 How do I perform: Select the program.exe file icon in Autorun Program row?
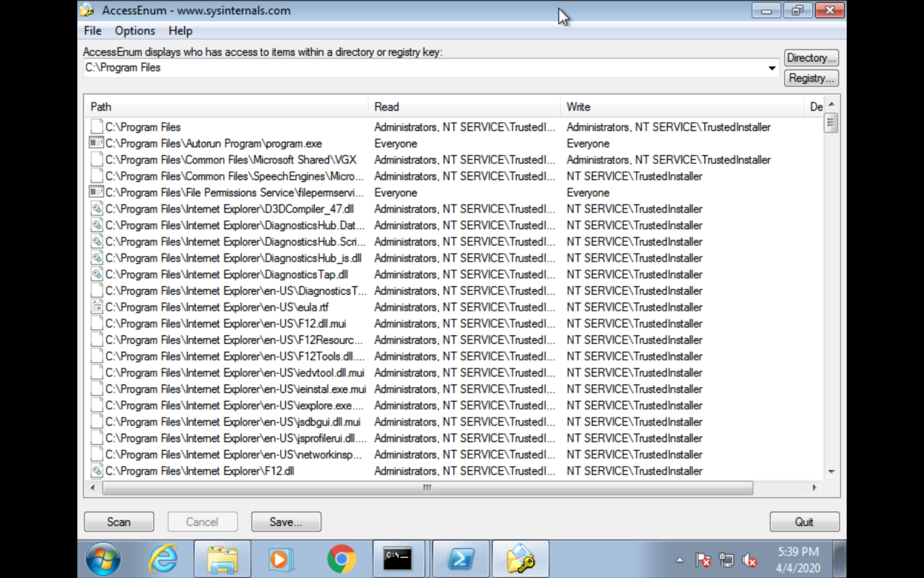(96, 143)
